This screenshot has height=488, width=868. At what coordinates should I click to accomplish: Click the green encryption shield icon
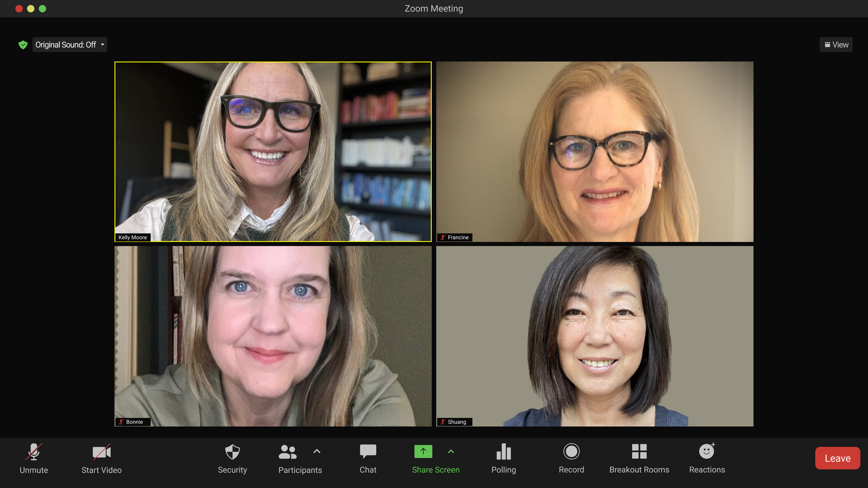(x=23, y=45)
